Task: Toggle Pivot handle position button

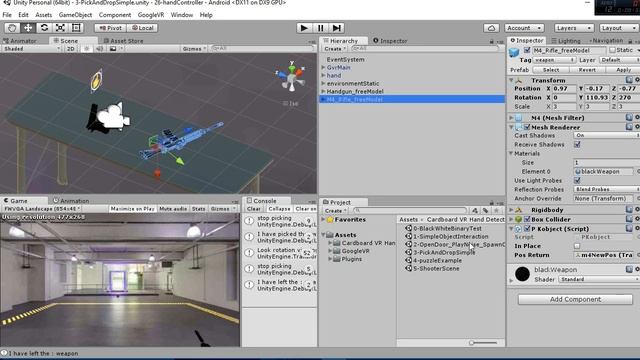Action: pyautogui.click(x=110, y=28)
